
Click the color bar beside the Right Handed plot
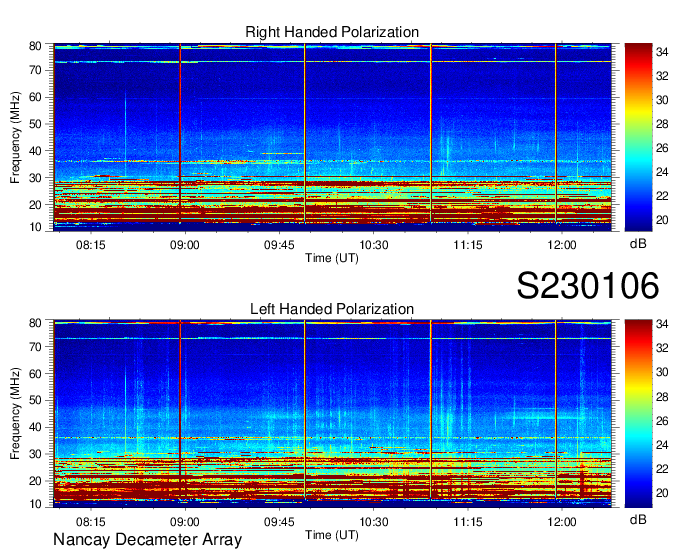[638, 137]
